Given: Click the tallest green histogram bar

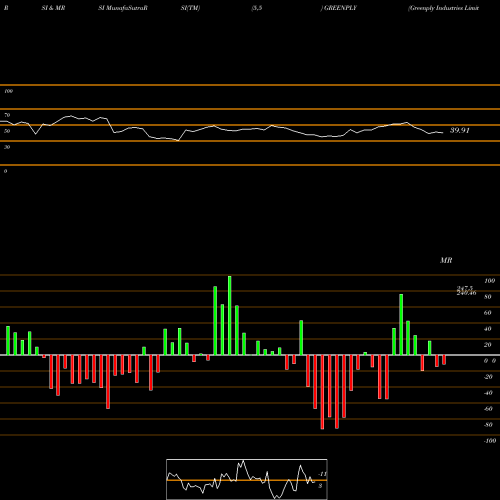Looking at the screenshot, I should (x=229, y=315).
